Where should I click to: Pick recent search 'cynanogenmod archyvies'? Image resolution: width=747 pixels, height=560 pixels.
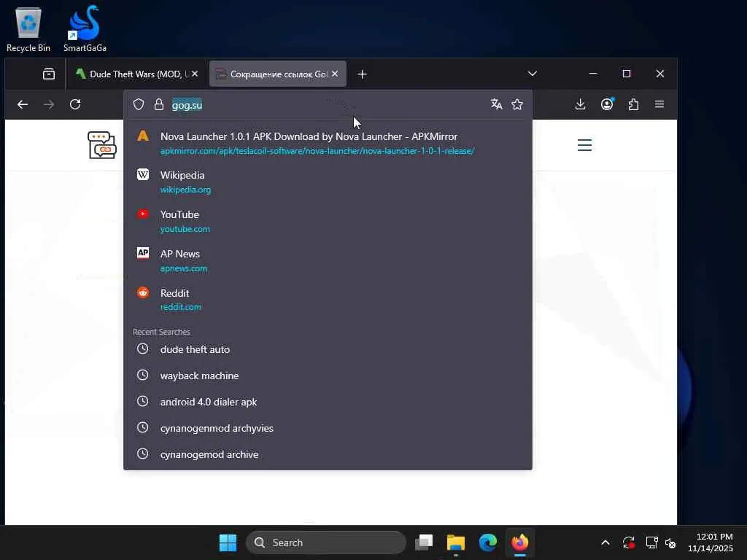click(328, 427)
